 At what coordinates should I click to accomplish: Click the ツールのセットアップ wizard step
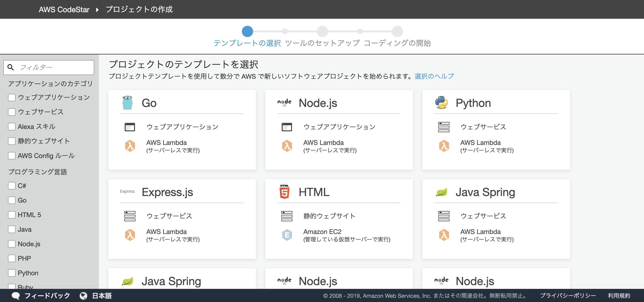(322, 43)
